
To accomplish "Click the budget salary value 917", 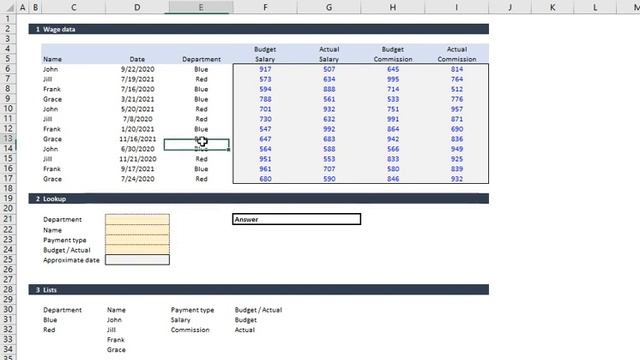I will point(265,69).
